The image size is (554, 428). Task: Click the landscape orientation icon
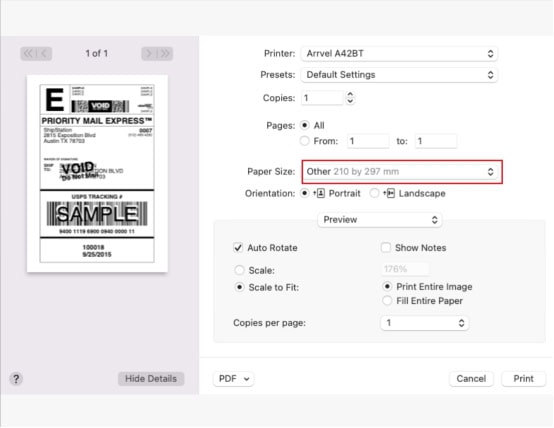click(x=389, y=193)
